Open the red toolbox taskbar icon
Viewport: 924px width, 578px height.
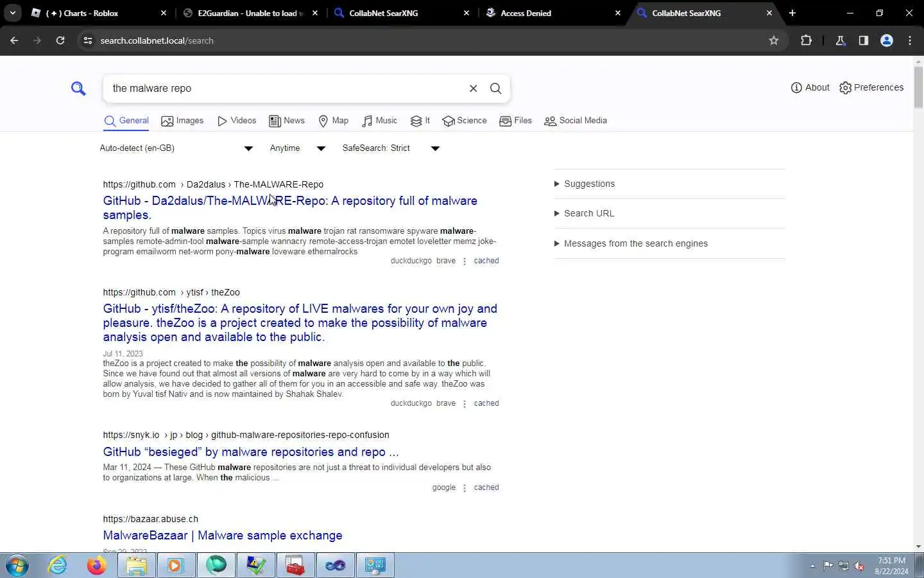click(x=295, y=566)
